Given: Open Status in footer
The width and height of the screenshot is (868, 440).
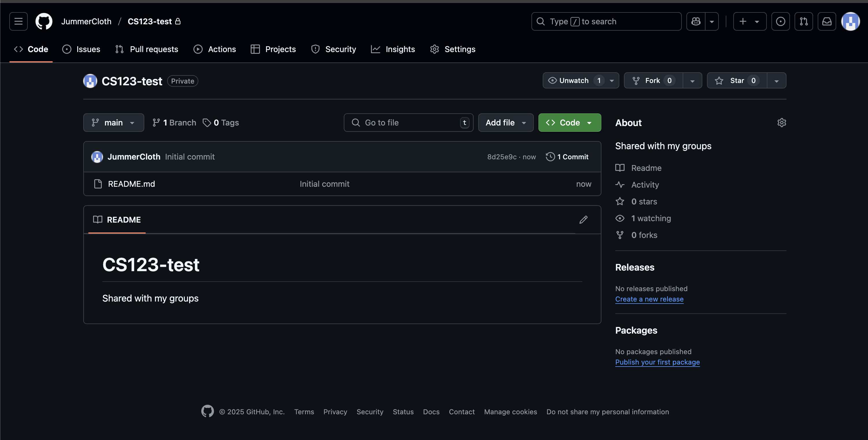Looking at the screenshot, I should 403,412.
